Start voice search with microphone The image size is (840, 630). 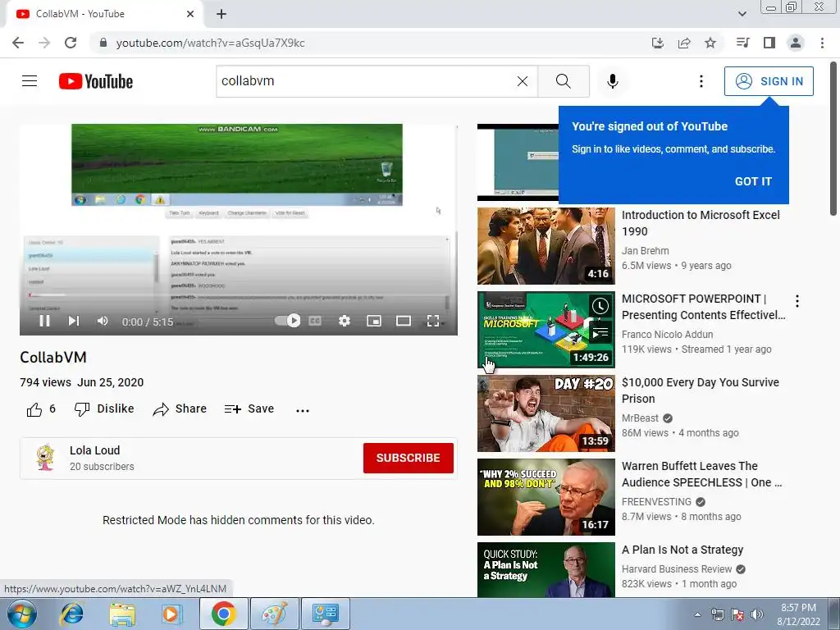click(612, 81)
